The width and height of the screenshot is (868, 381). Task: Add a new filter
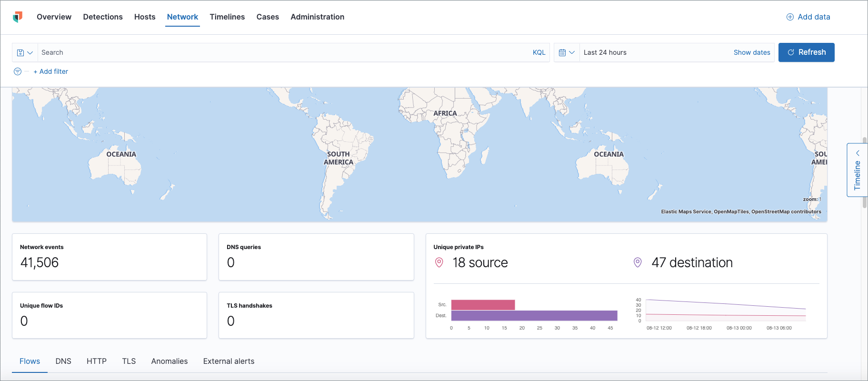click(x=51, y=71)
